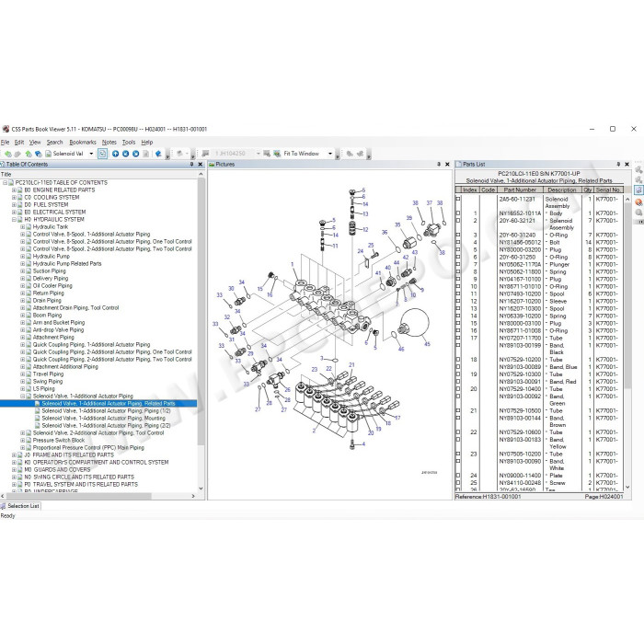This screenshot has width=644, height=644.
Task: Select Solenoid Valve Piping, Mounting tree item
Action: click(x=103, y=418)
